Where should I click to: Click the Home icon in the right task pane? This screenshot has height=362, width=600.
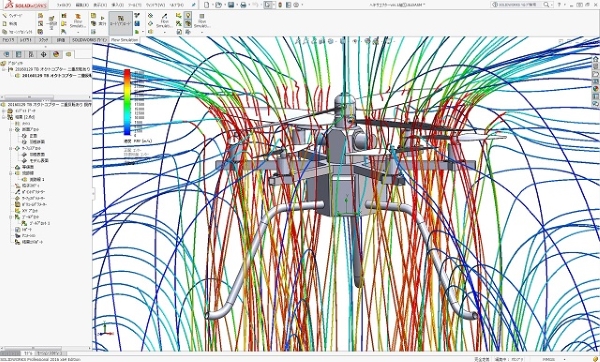(596, 59)
